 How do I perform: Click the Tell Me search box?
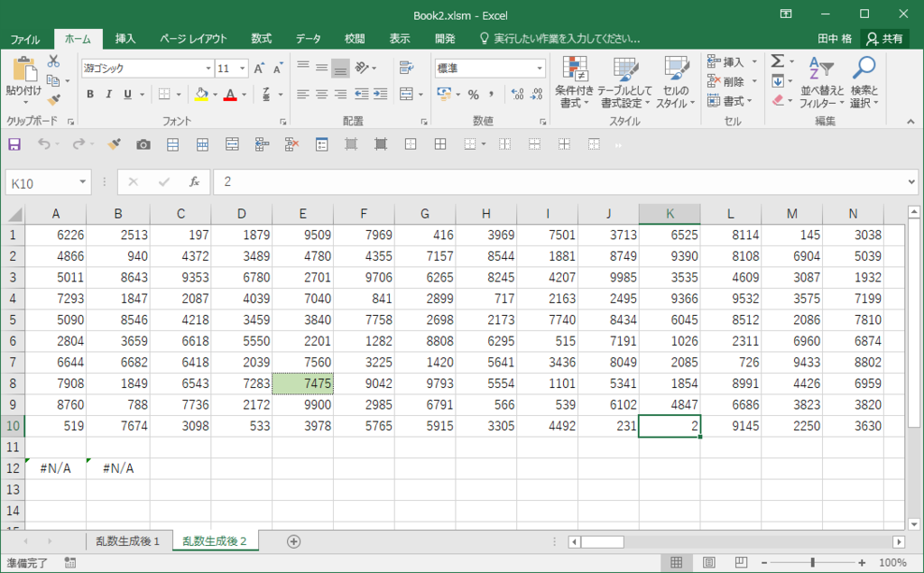pos(559,39)
